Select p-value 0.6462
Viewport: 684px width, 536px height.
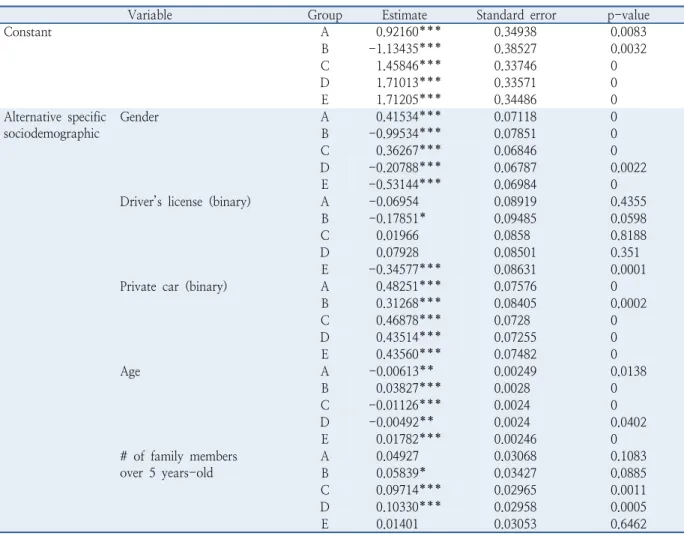(x=628, y=524)
